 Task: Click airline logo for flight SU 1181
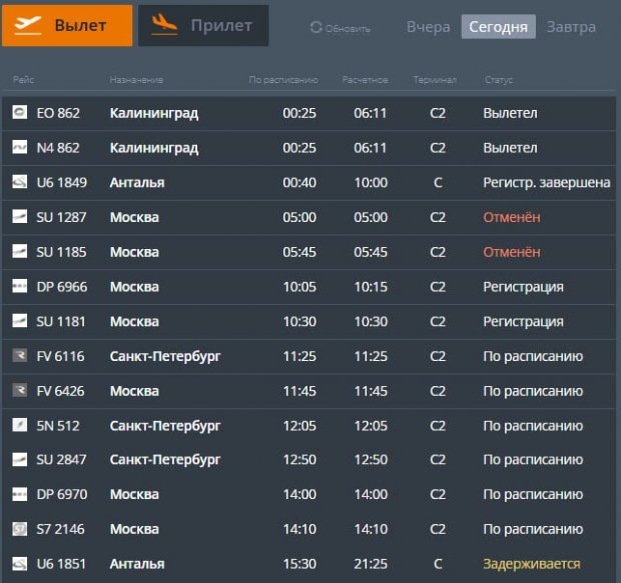[20, 321]
